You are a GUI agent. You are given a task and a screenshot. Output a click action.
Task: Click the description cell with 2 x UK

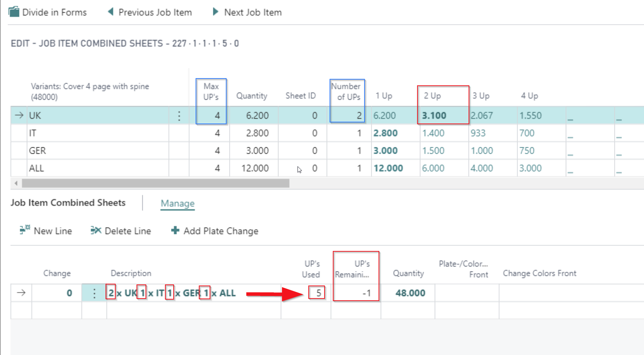[194, 293]
